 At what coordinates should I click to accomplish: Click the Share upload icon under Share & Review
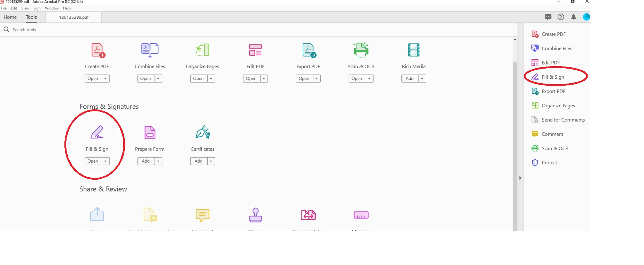point(97,214)
